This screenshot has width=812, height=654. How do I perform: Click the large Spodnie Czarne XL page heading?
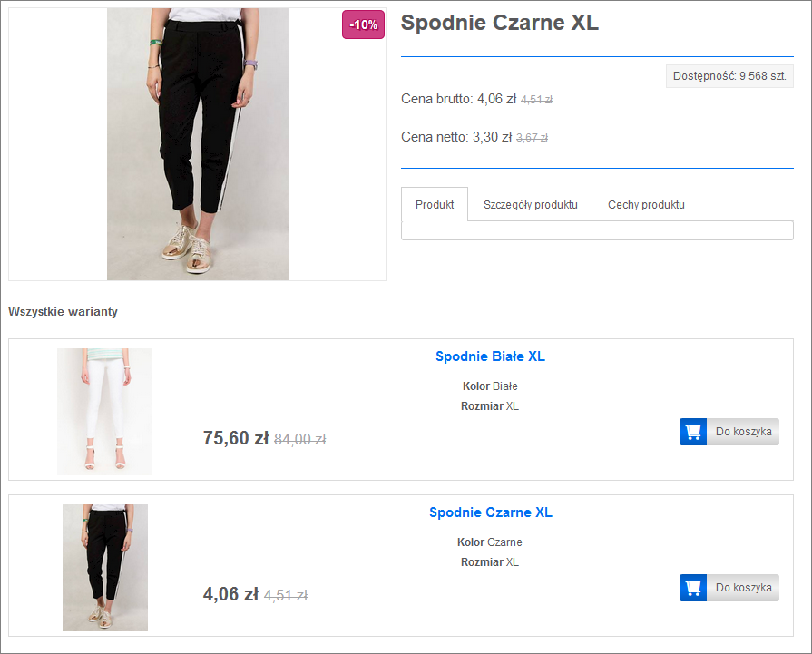tap(499, 24)
